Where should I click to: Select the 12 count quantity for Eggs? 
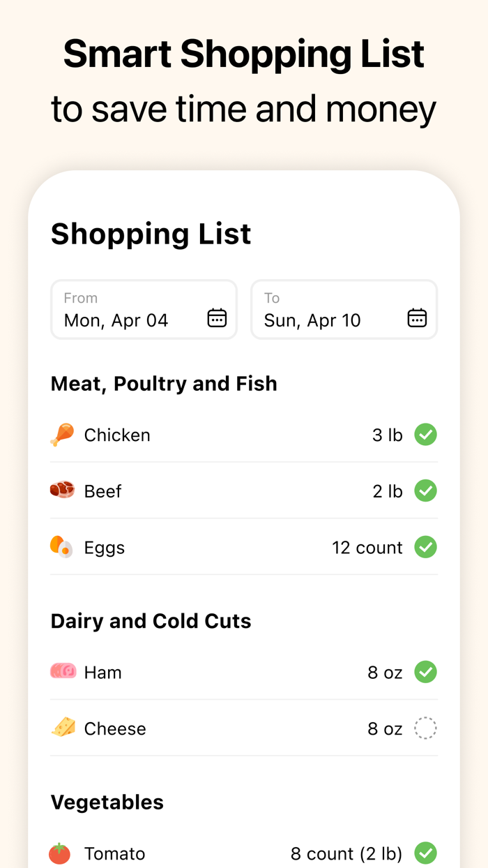(x=367, y=547)
